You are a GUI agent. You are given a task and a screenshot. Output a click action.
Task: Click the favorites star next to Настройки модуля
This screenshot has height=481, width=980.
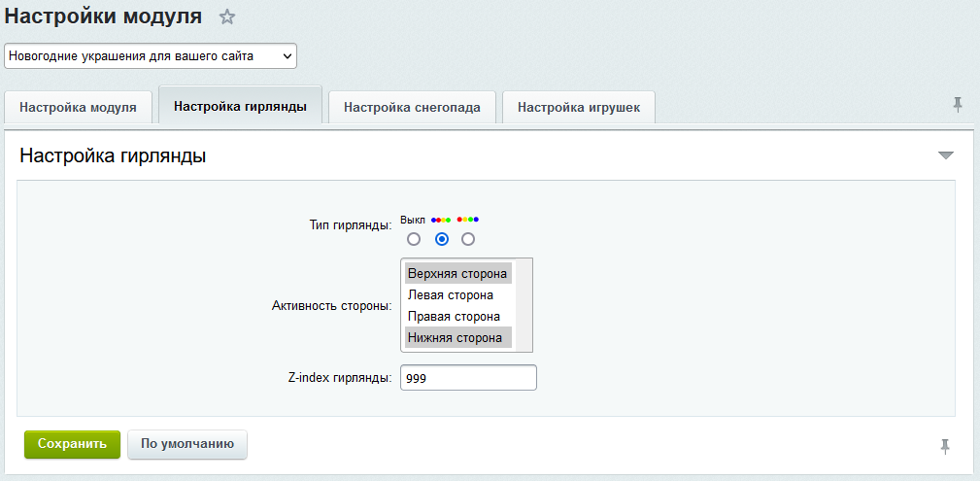pyautogui.click(x=227, y=17)
